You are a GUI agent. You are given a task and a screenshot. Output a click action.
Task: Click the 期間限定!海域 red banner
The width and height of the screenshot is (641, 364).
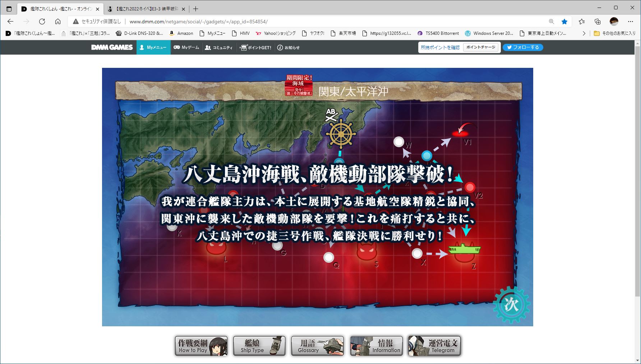[299, 85]
